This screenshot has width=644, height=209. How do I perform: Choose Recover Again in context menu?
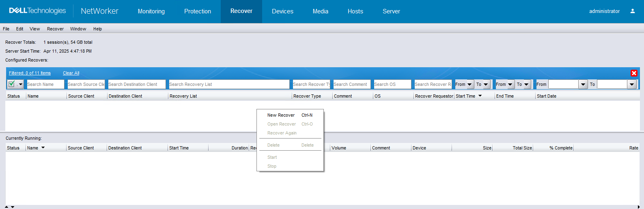click(290, 133)
